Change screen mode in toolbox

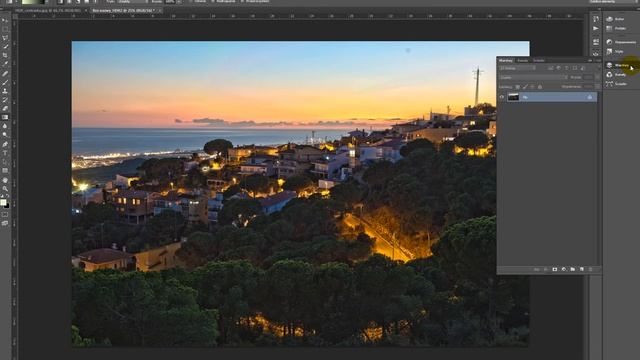pos(5,223)
